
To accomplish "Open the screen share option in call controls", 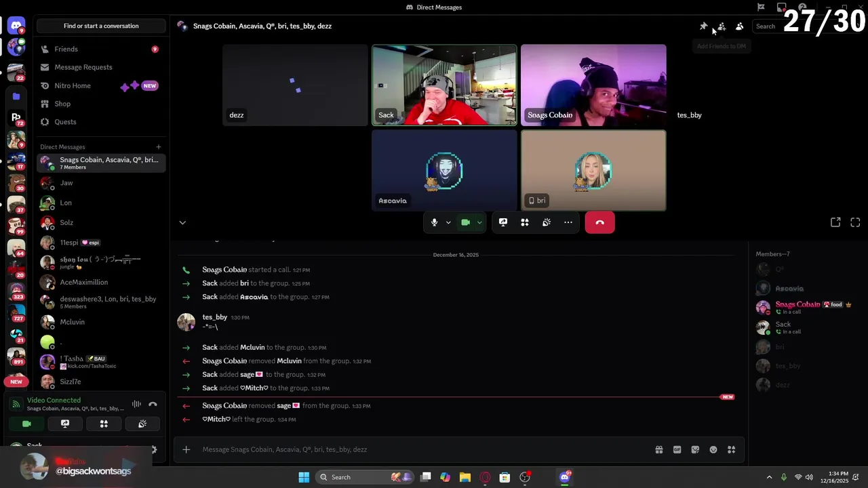I will click(x=503, y=222).
